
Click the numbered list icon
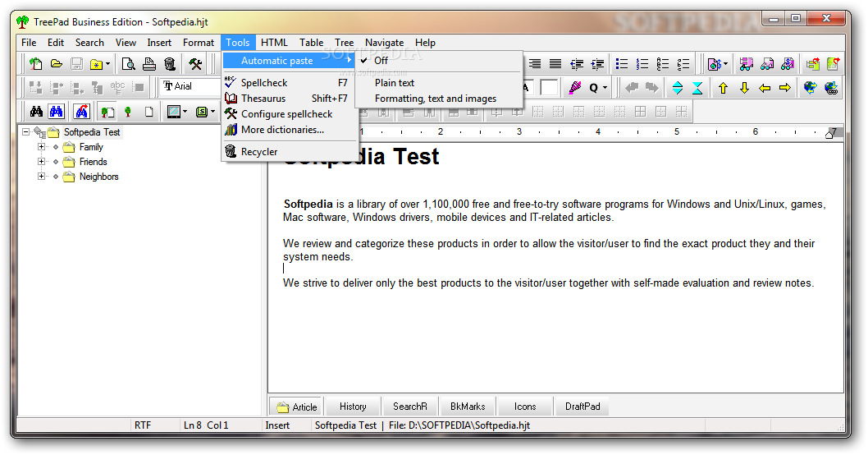click(x=642, y=64)
